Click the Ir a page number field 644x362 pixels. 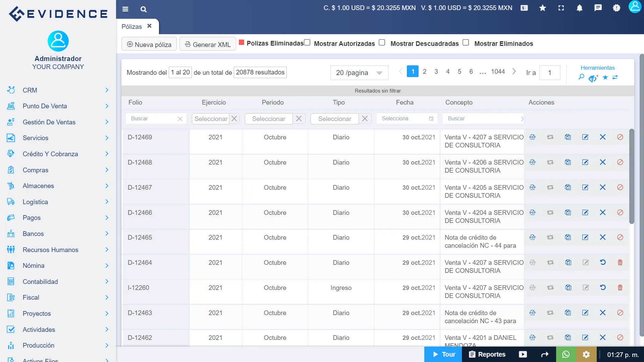(549, 73)
